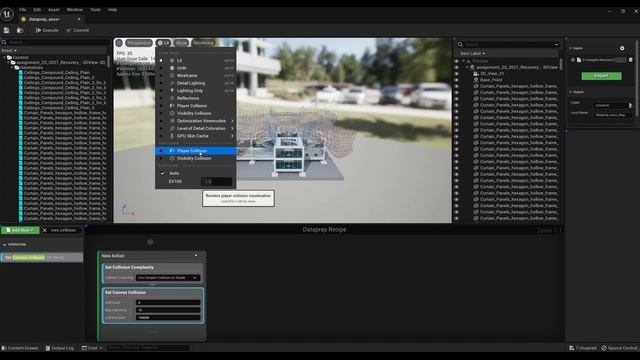Open the Perspective viewport dropdown

coord(139,43)
